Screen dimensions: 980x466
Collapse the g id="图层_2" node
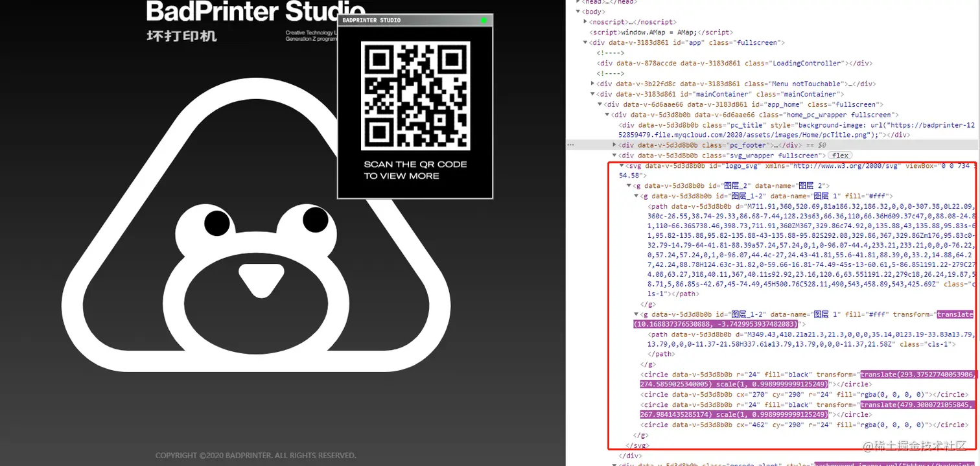coord(629,186)
